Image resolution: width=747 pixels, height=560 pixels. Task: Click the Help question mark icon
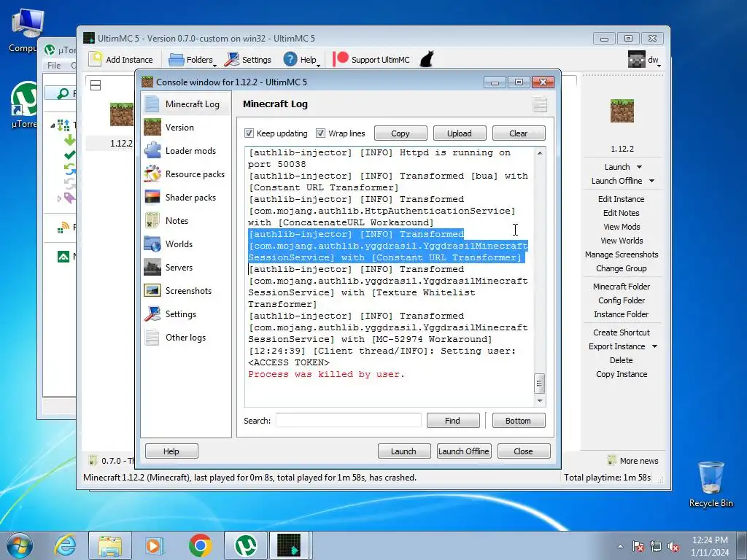coord(290,59)
